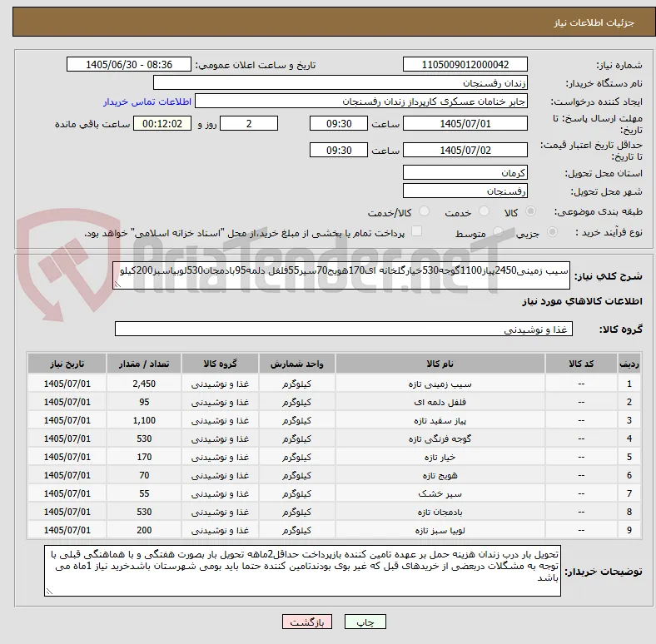Click the ایجاد کننده درخواست field
This screenshot has width=656, height=644.
[361, 102]
